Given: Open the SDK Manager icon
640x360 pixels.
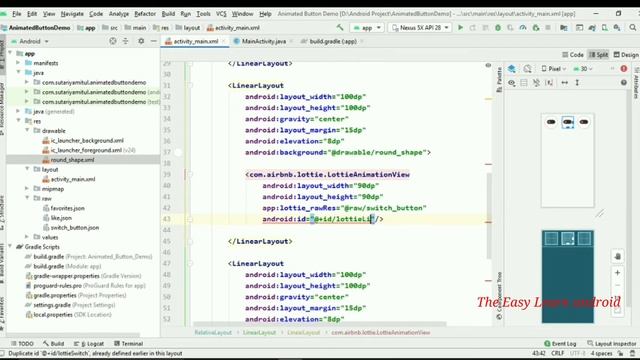Looking at the screenshot, I should tap(617, 28).
